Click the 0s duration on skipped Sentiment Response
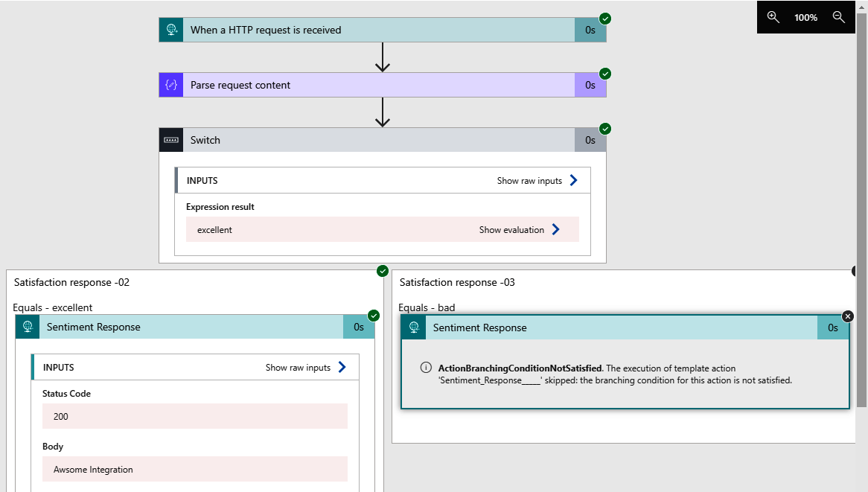The height and width of the screenshot is (492, 868). (833, 328)
